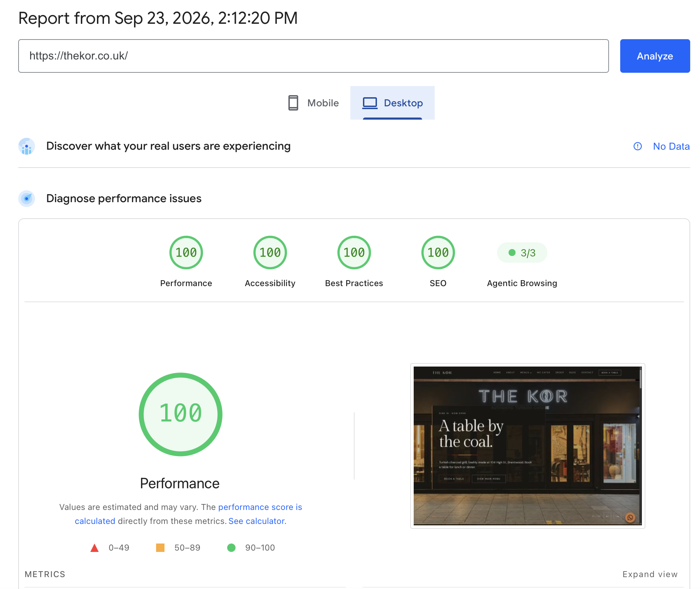
Task: Click the SEO label text
Action: [x=438, y=283]
